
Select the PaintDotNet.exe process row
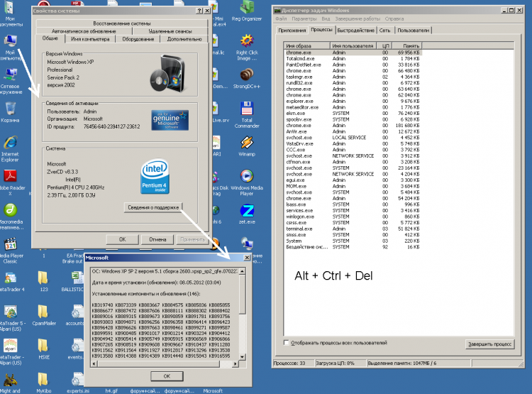(x=353, y=65)
